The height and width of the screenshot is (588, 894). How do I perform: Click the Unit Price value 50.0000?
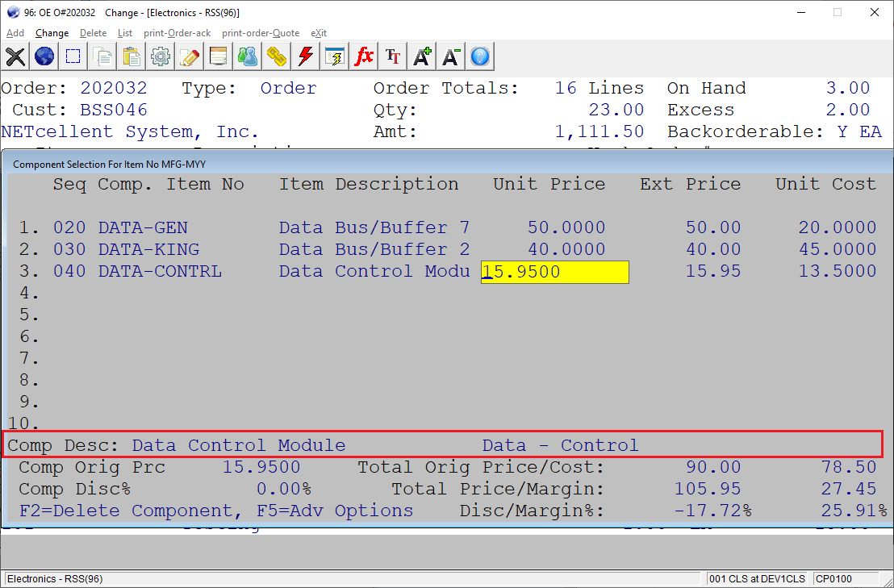pyautogui.click(x=566, y=228)
